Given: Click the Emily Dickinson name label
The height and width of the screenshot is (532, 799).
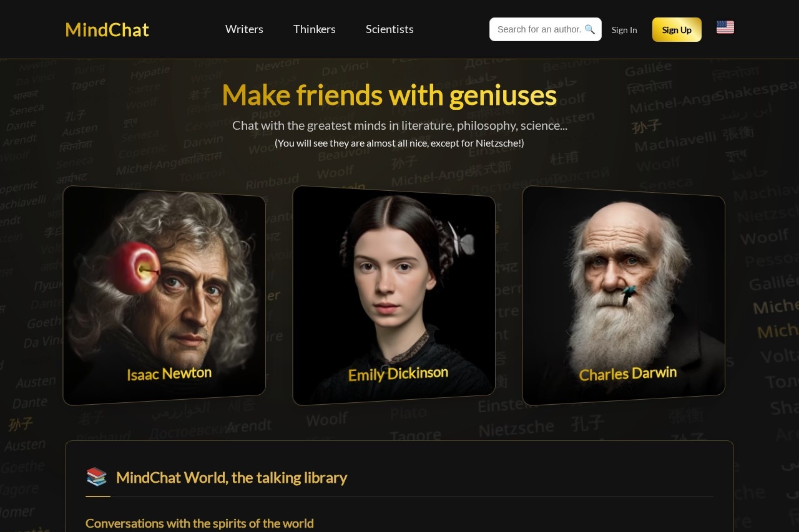Looking at the screenshot, I should click(398, 374).
